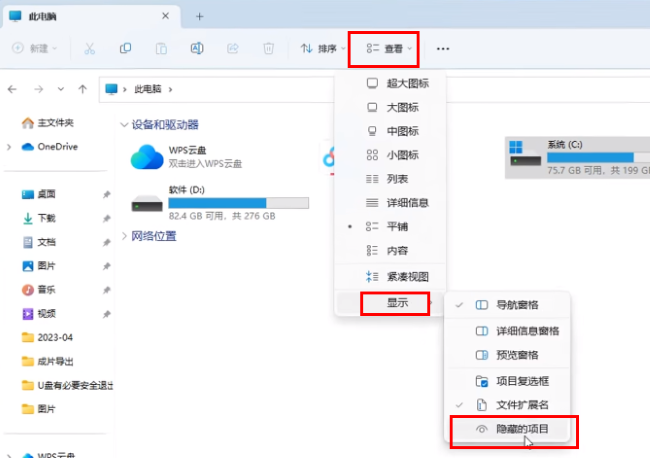Screen dimensions: 650x458
Task: Open a new tab with plus button
Action: pos(200,17)
